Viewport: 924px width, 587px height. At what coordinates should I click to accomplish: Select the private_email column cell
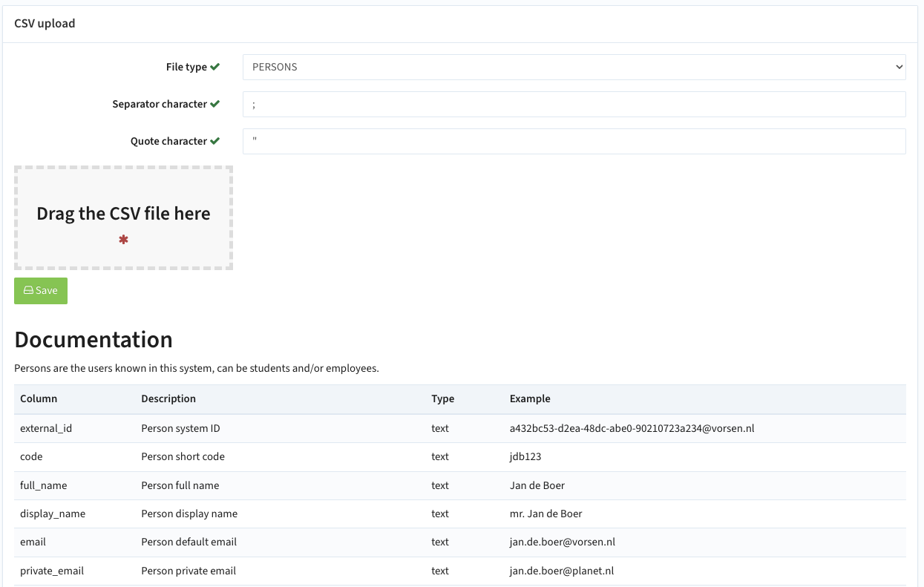click(x=52, y=571)
